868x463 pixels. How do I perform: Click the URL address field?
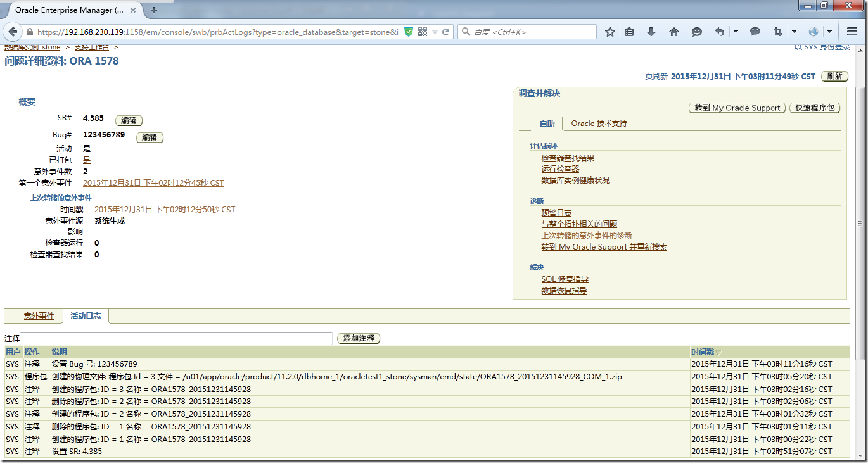point(218,32)
